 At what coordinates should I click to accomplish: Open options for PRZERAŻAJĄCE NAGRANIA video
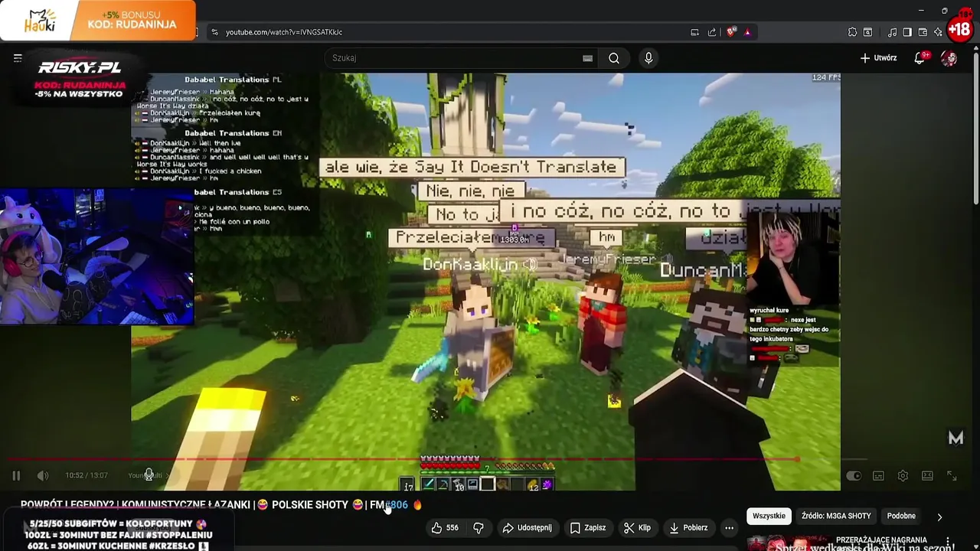(948, 543)
